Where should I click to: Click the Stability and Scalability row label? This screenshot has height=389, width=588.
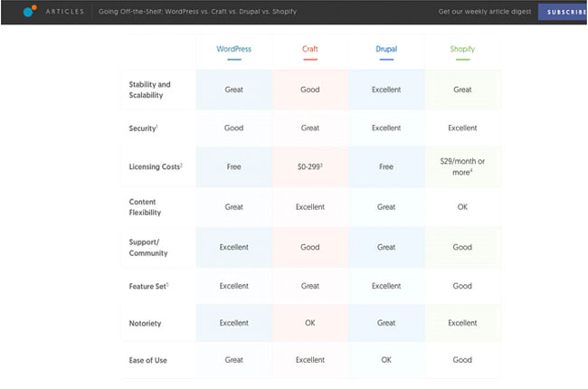click(150, 90)
